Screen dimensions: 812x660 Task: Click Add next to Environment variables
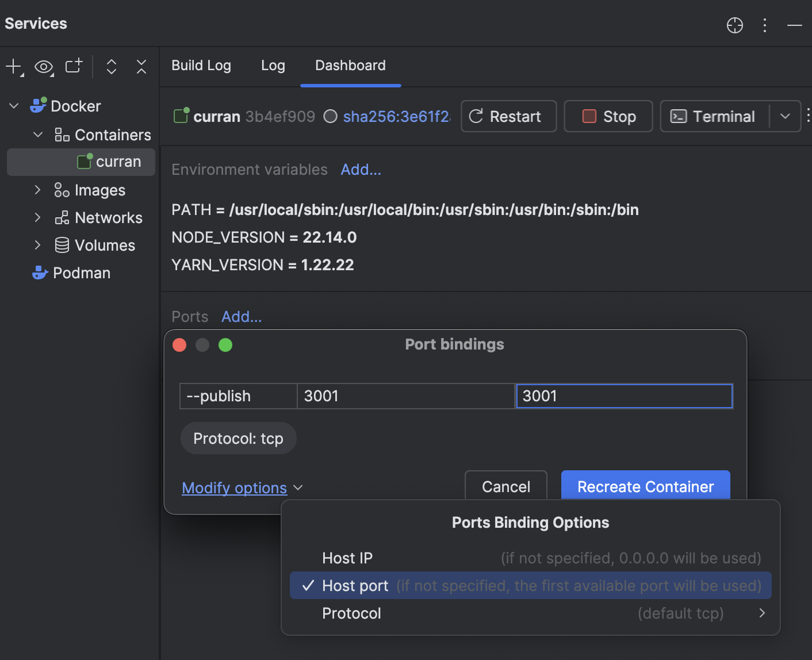[361, 169]
